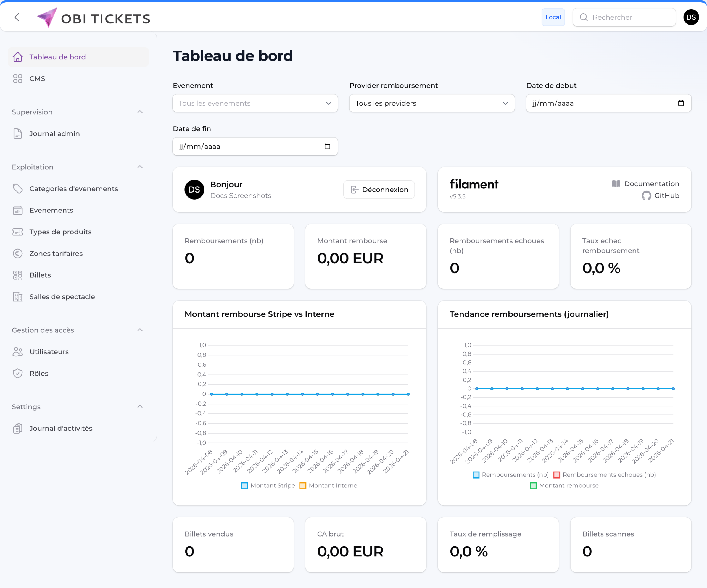
Task: Click the search magnifier in the top bar
Action: tap(584, 17)
